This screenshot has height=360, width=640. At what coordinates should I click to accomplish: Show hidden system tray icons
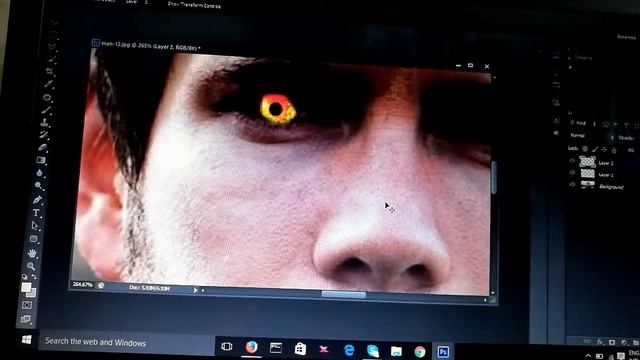[x=588, y=356]
